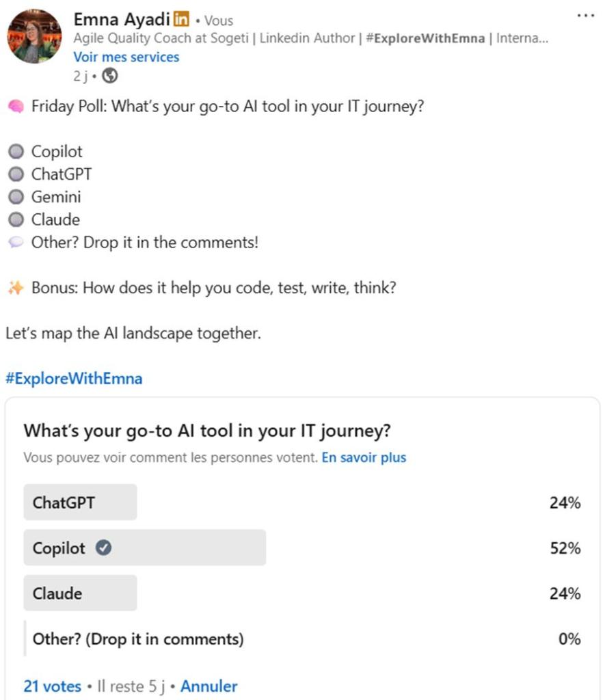Select the 'Other? (Drop it in comments)' option
Image resolution: width=605 pixels, height=700 pixels.
tap(137, 638)
